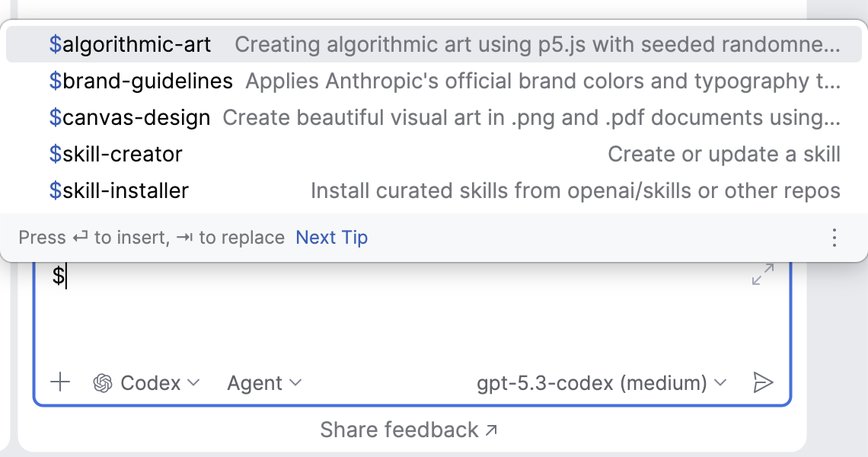
Task: Click inside the prompt input field
Action: coord(381,312)
